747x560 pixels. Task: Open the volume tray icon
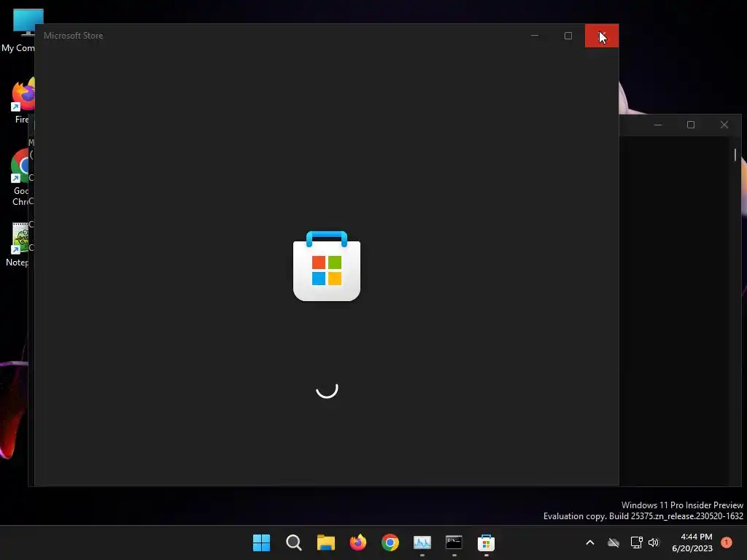(x=654, y=542)
